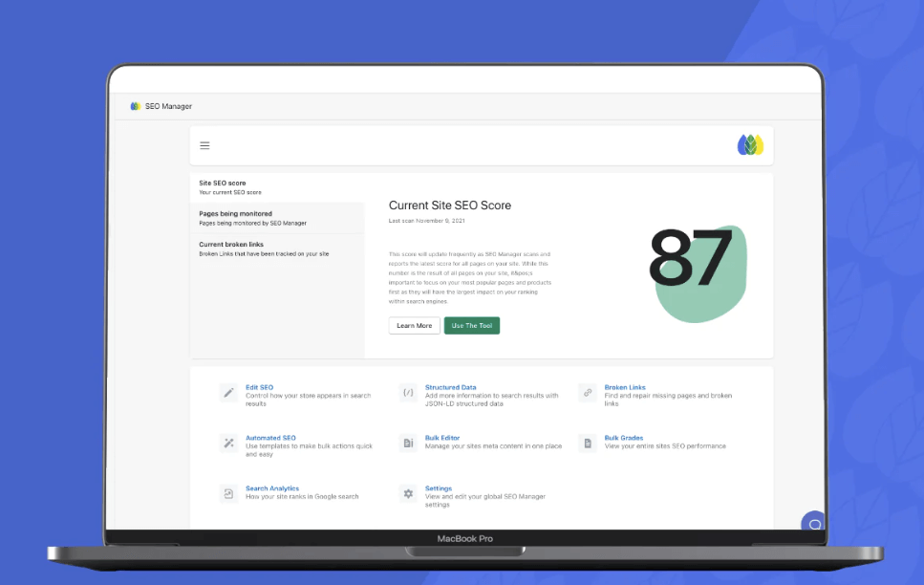
Task: Open the Bulk Grades link
Action: click(x=623, y=438)
